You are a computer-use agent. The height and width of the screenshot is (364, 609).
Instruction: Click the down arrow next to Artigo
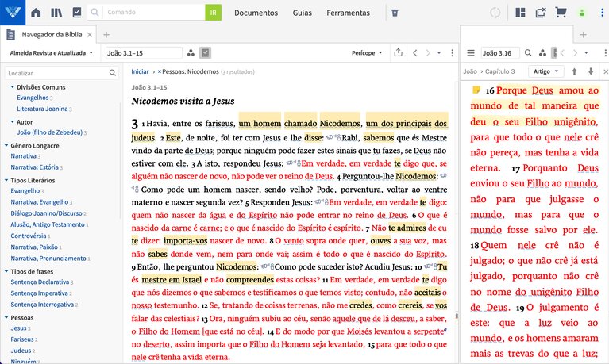[591, 71]
